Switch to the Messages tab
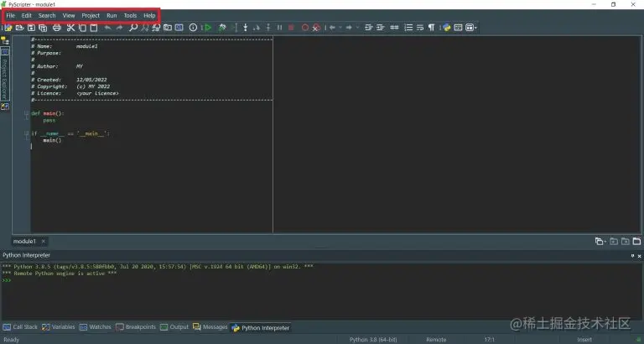The width and height of the screenshot is (644, 344). 210,327
